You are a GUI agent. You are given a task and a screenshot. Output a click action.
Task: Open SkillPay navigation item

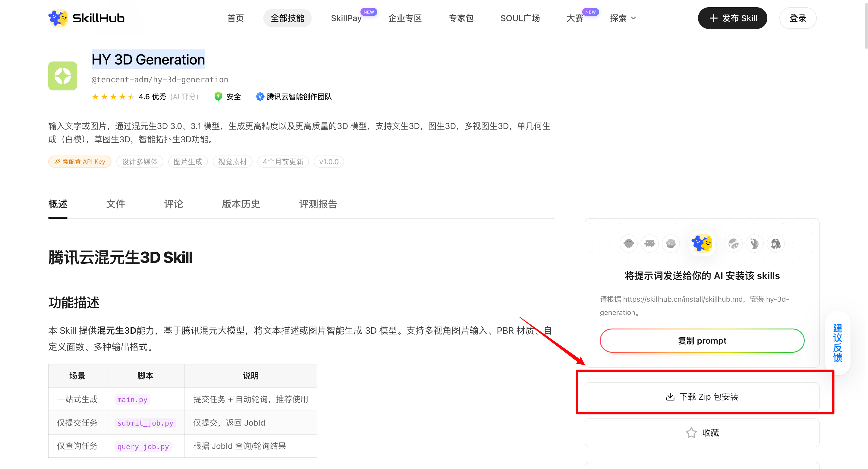pos(346,18)
